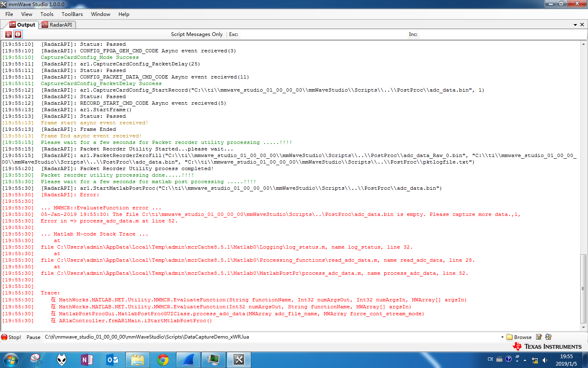Open the on-screen keyboard tray icon
This screenshot has width=588, height=368.
[499, 359]
